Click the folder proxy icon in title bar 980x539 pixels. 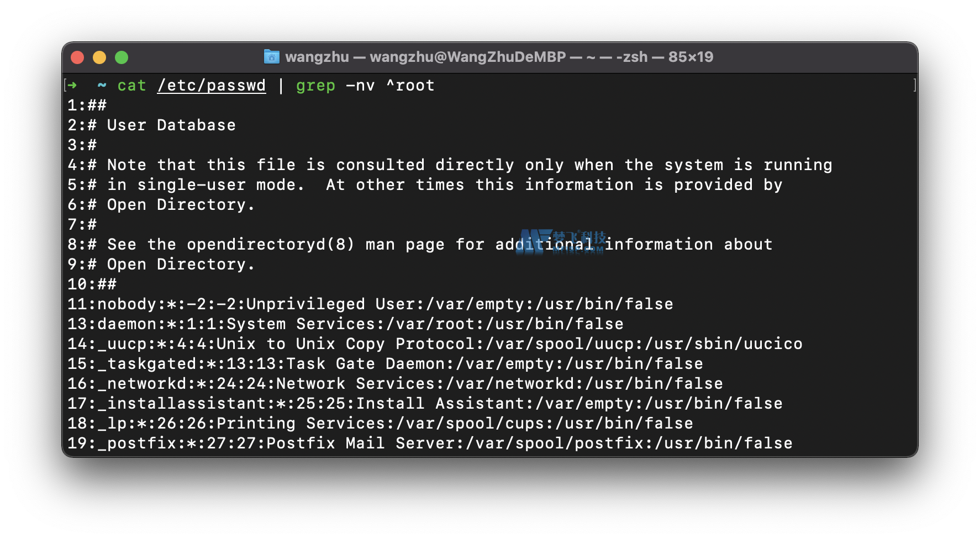(271, 57)
